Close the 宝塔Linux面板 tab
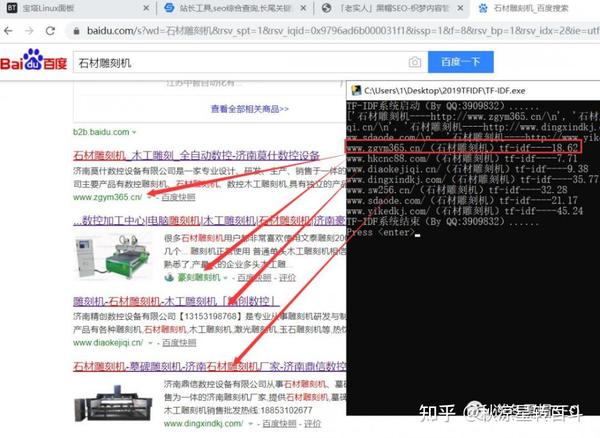600x438 pixels. click(146, 8)
